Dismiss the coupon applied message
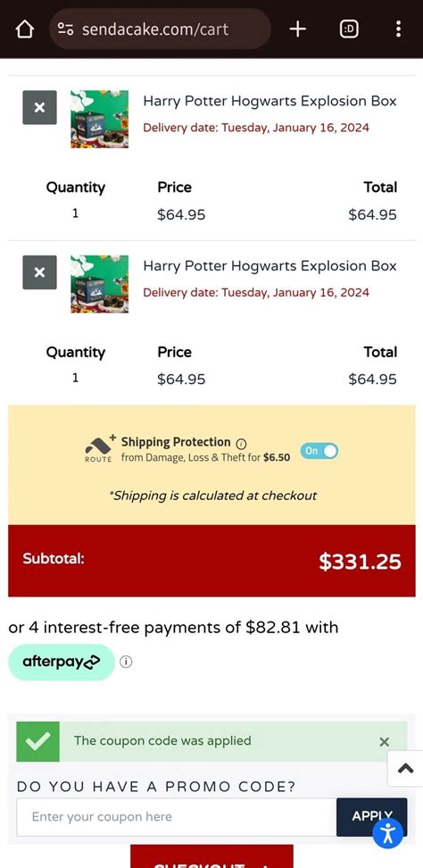This screenshot has height=868, width=423. (385, 742)
